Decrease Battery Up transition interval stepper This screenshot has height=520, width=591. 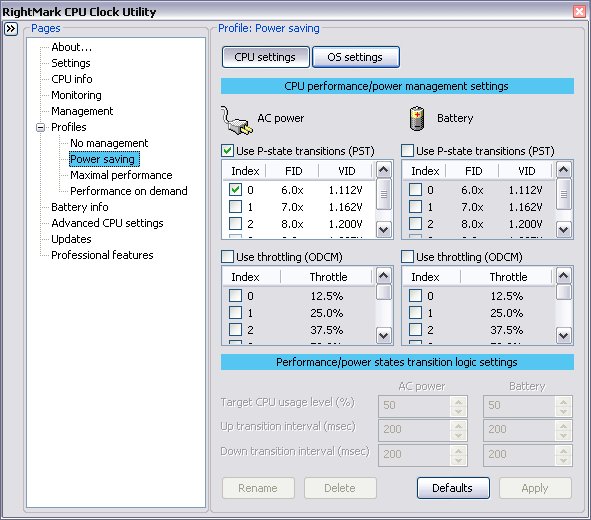point(563,435)
